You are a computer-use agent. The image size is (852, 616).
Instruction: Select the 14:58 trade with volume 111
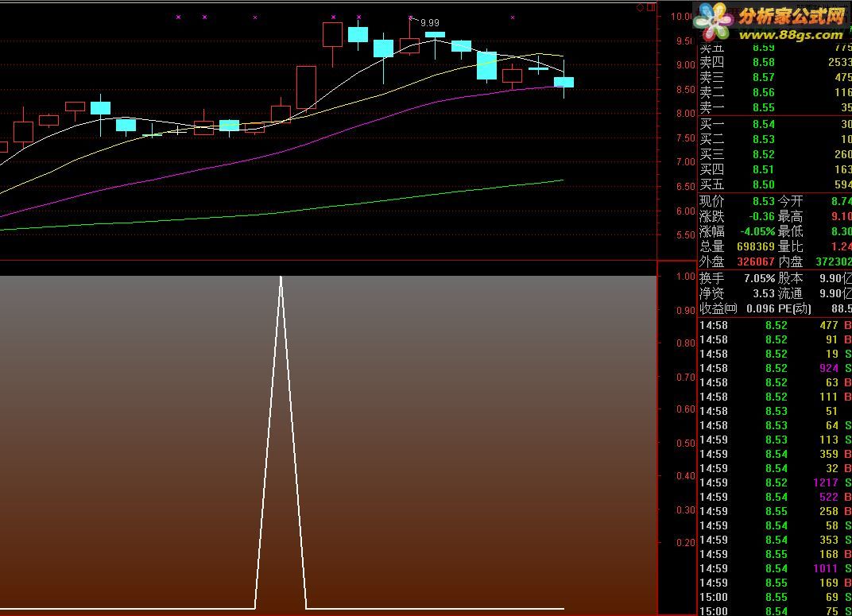tap(775, 397)
